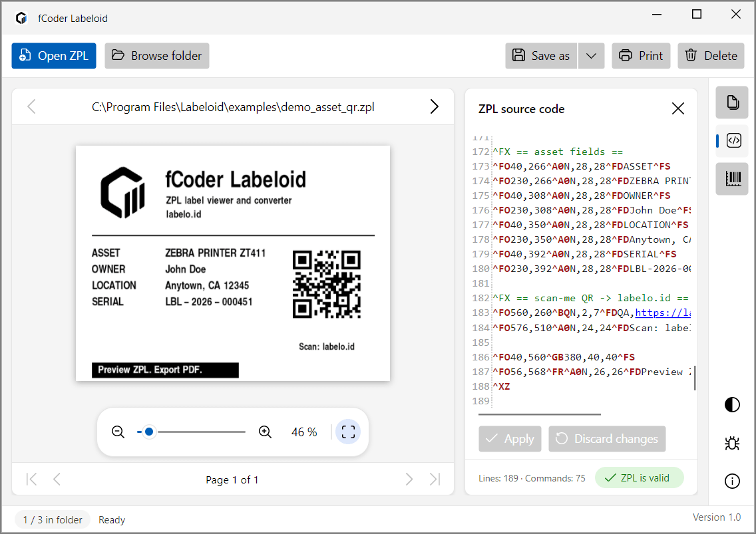Show the about info icon

pyautogui.click(x=732, y=481)
